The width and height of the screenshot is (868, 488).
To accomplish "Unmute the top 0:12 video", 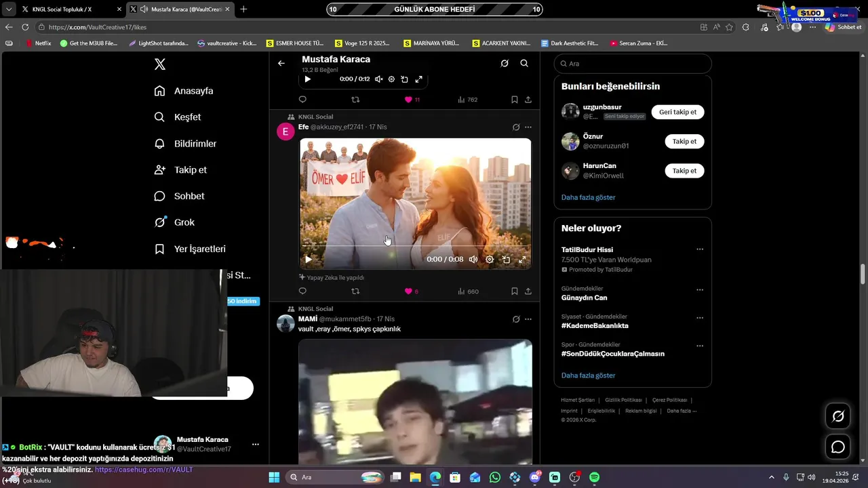I will coord(379,79).
